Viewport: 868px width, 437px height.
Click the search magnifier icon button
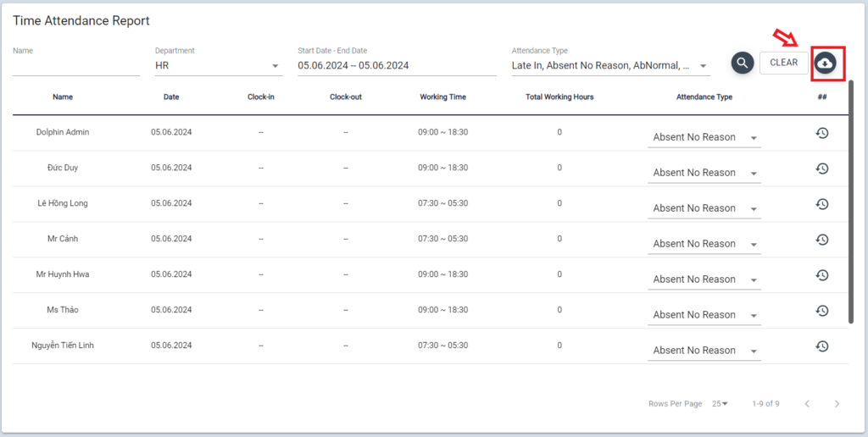coord(743,63)
